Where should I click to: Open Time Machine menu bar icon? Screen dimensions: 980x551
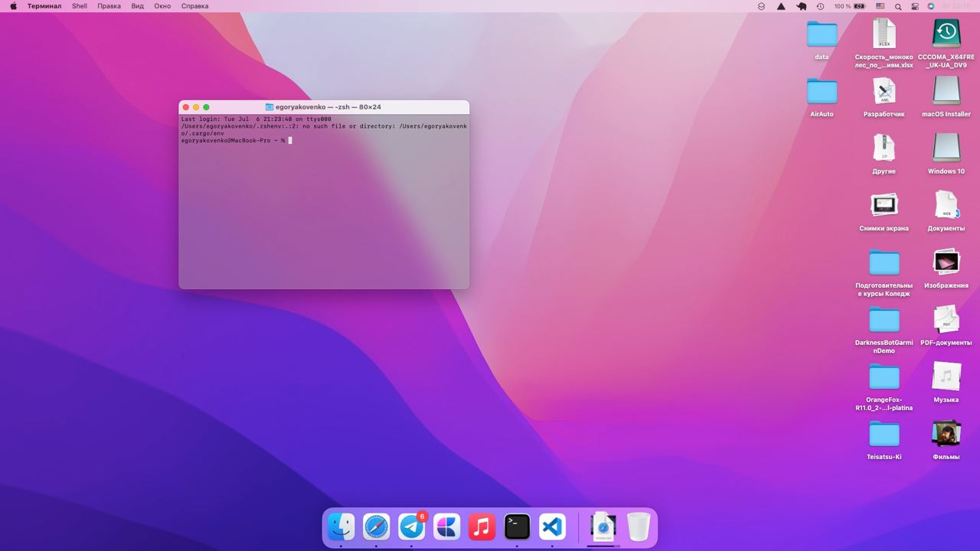[820, 6]
